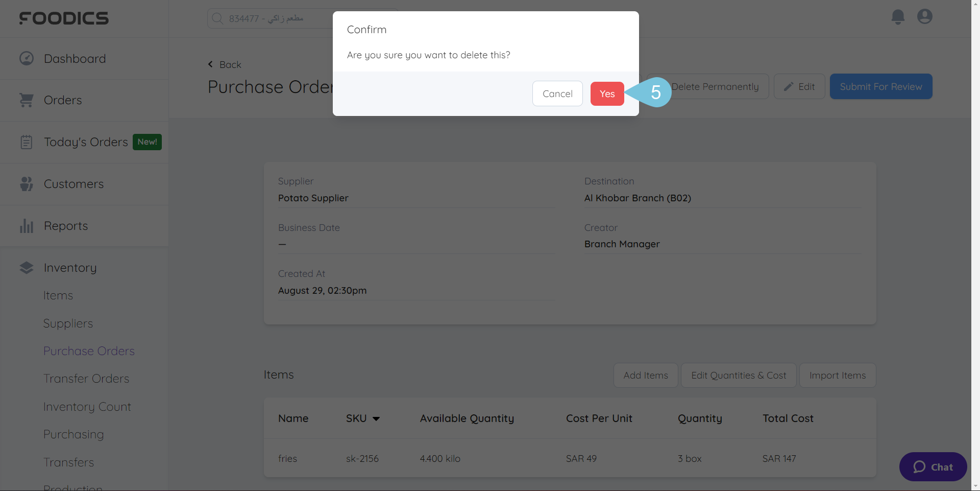This screenshot has height=491, width=980.
Task: Click Add Items above the items table
Action: (645, 375)
